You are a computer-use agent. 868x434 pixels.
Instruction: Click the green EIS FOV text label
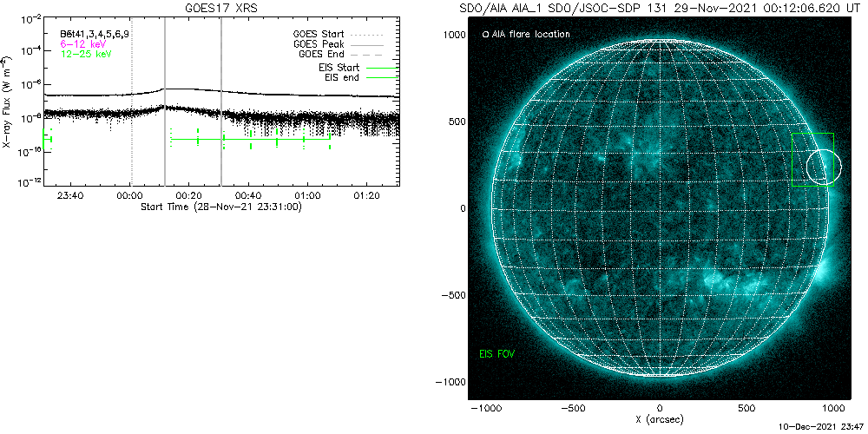coord(497,353)
